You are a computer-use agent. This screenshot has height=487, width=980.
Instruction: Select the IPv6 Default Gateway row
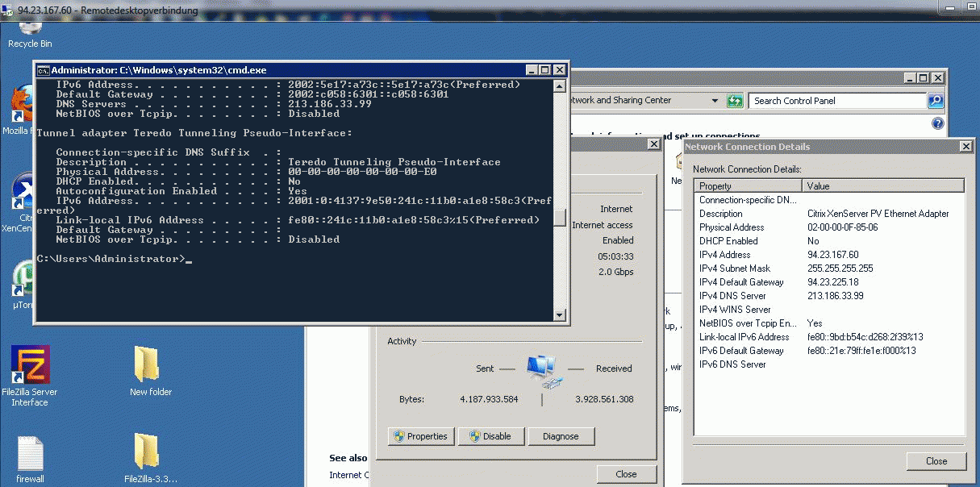(x=830, y=351)
